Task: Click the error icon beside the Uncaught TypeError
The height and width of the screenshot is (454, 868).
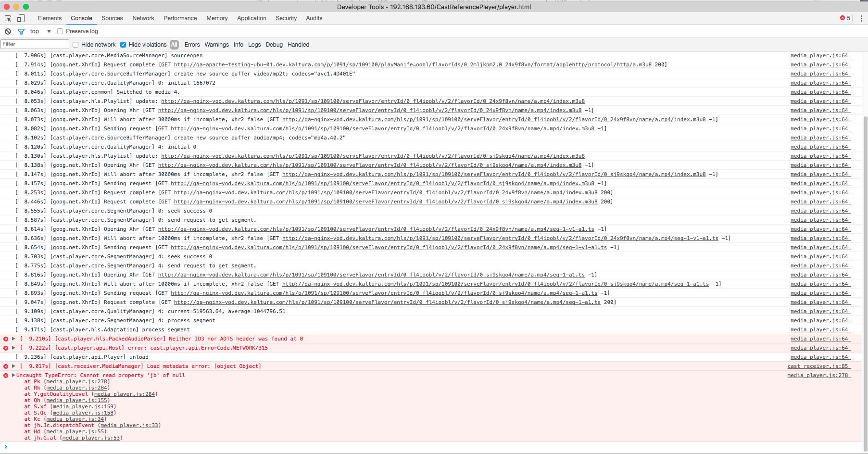Action: pyautogui.click(x=6, y=376)
